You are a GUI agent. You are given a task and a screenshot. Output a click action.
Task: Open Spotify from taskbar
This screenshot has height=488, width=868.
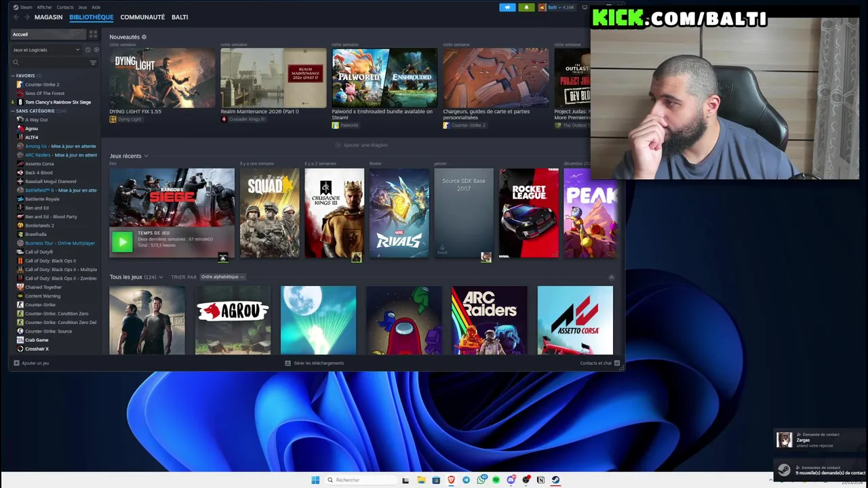coord(496,481)
